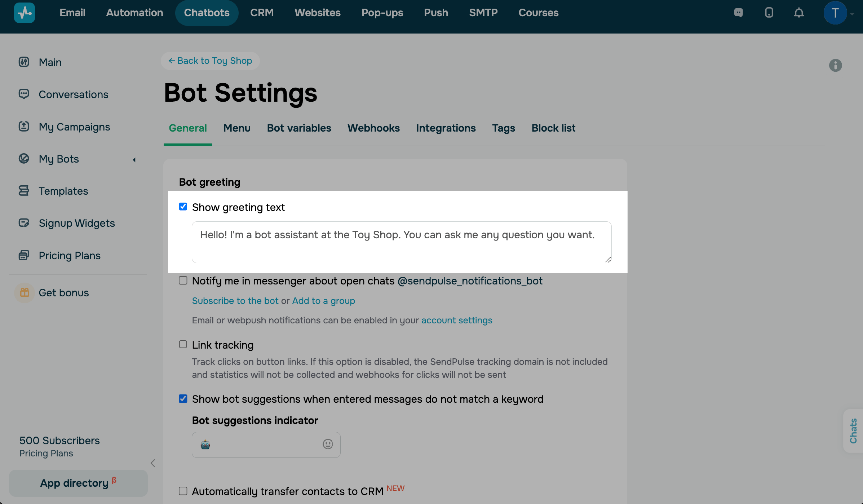The height and width of the screenshot is (504, 863).
Task: Open the notifications bell
Action: (799, 13)
